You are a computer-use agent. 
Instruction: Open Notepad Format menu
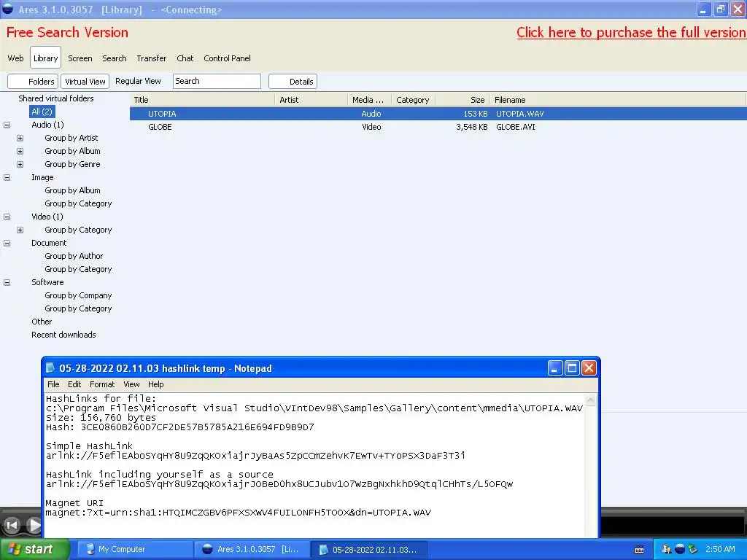[102, 384]
